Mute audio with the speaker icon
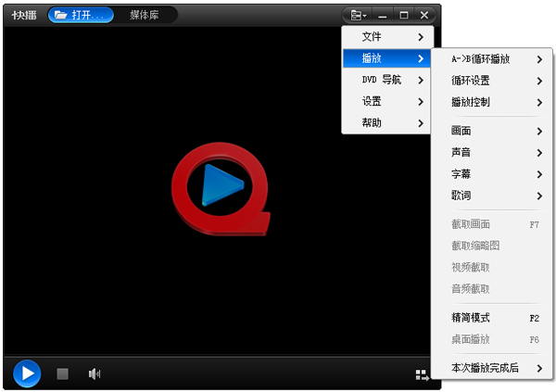The height and width of the screenshot is (392, 556). point(94,373)
